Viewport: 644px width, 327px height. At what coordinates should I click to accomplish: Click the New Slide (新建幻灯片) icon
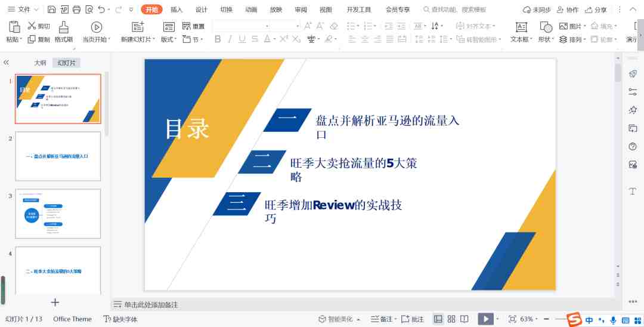click(138, 27)
